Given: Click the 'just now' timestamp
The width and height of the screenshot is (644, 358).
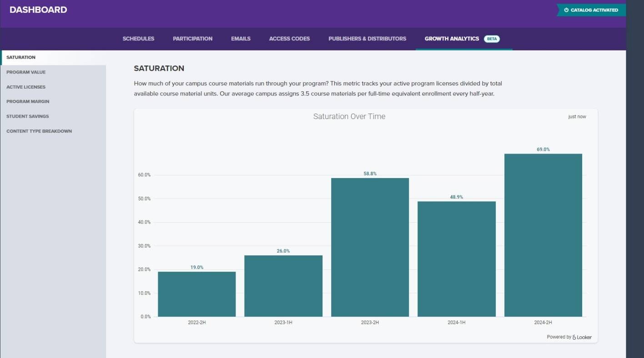Looking at the screenshot, I should (577, 117).
